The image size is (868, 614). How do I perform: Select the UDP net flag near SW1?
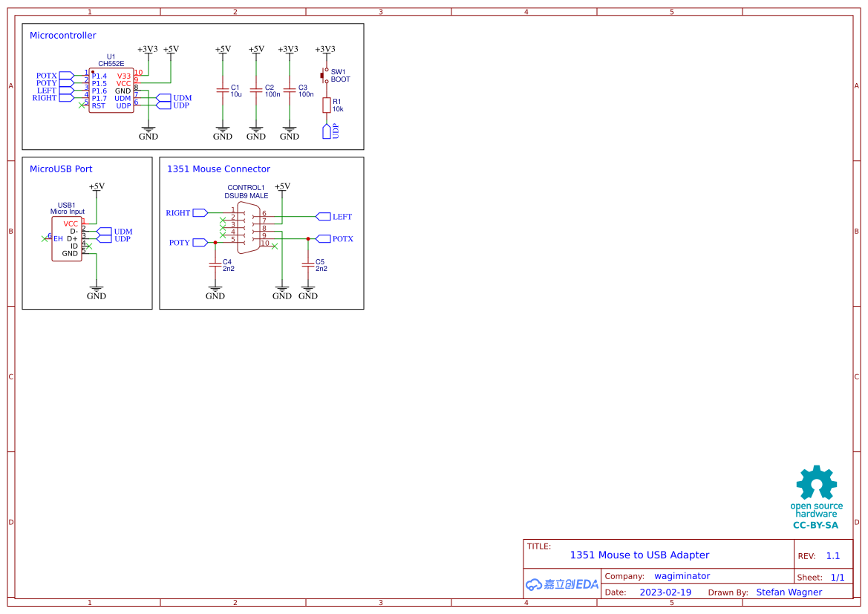pyautogui.click(x=327, y=131)
